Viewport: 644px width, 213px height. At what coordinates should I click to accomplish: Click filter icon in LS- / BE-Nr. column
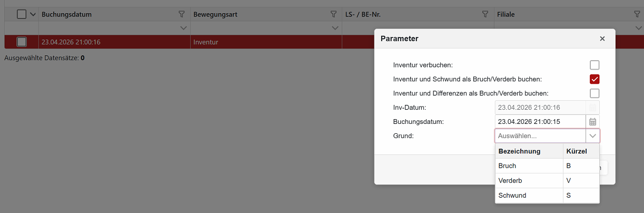[485, 14]
